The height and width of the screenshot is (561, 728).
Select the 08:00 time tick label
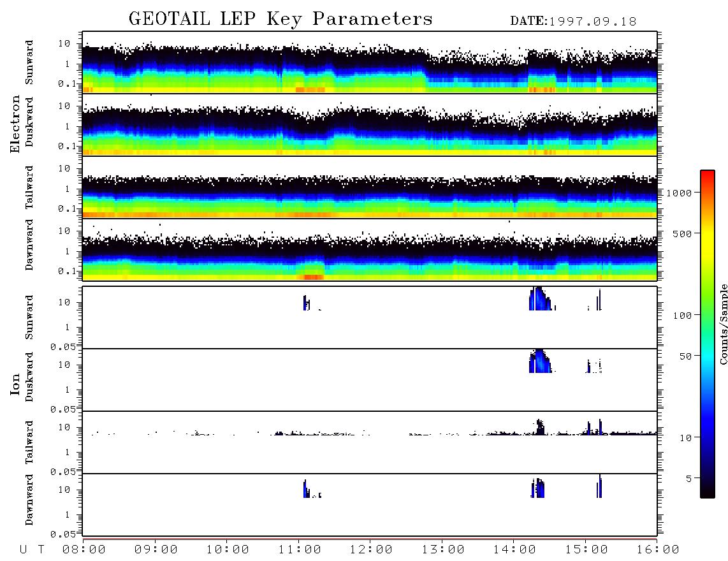(x=84, y=550)
